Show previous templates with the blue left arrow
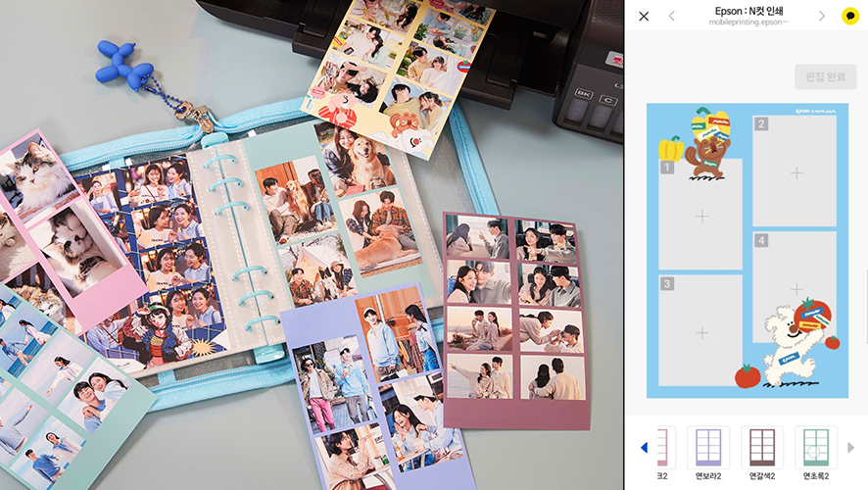Viewport: 868px width, 490px height. click(644, 447)
